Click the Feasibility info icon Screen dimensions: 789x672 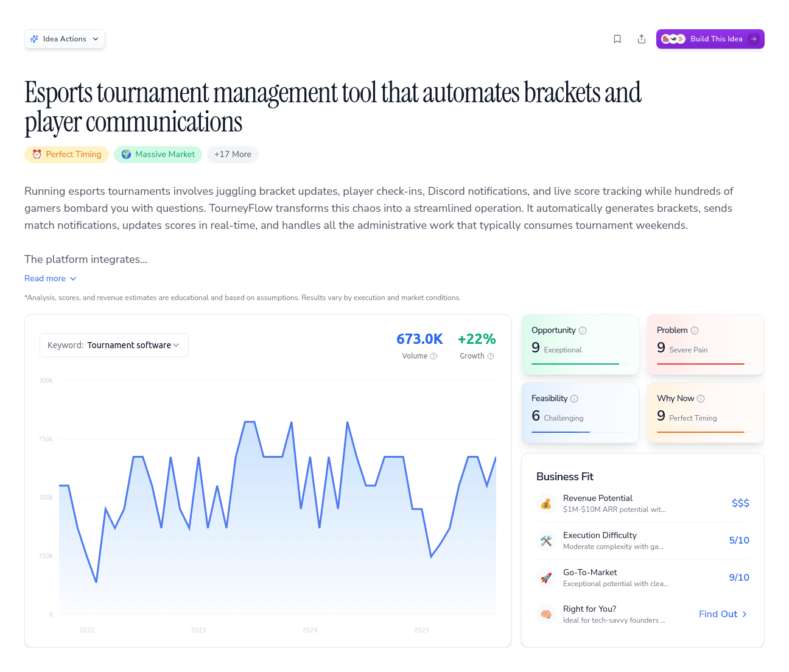coord(575,398)
